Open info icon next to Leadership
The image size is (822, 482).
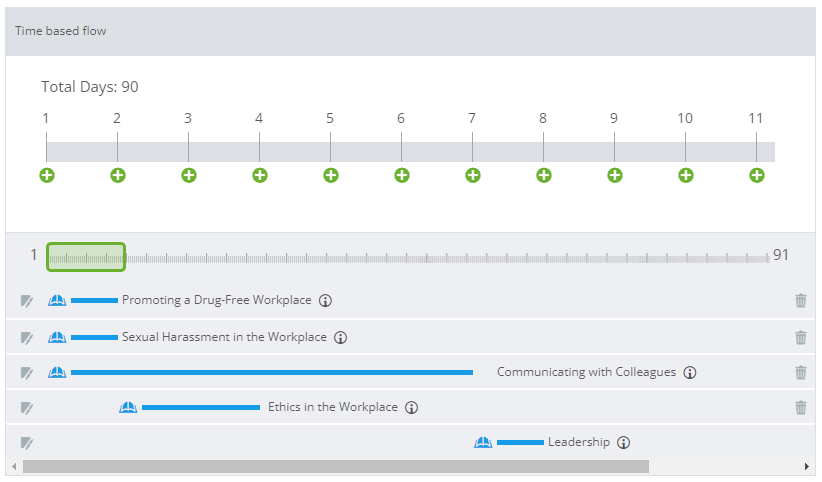(623, 443)
